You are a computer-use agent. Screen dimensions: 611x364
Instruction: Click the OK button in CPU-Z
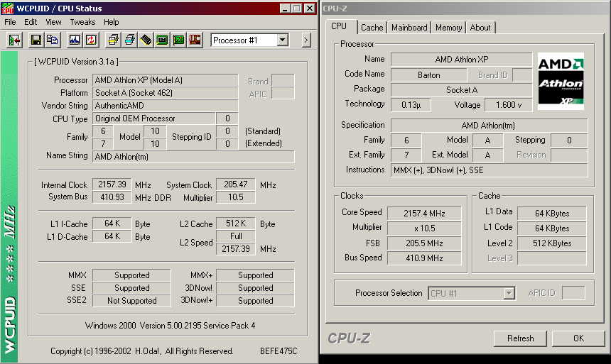578,338
